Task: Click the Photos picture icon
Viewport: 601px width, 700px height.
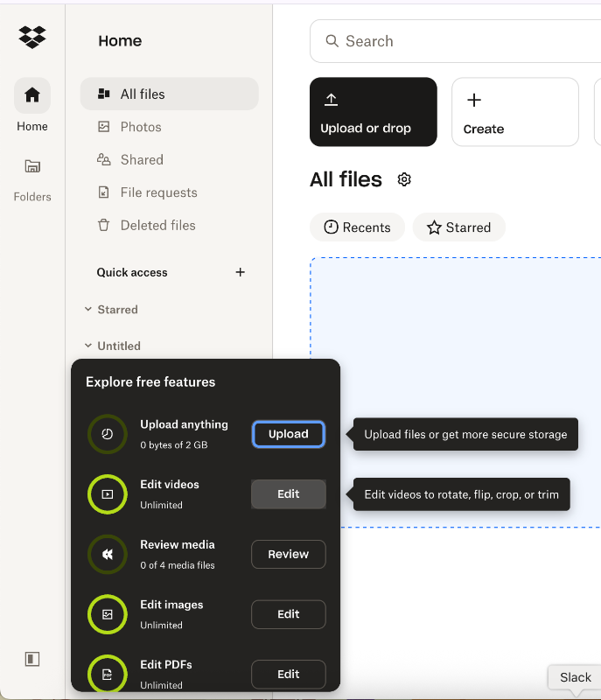Action: [x=103, y=127]
